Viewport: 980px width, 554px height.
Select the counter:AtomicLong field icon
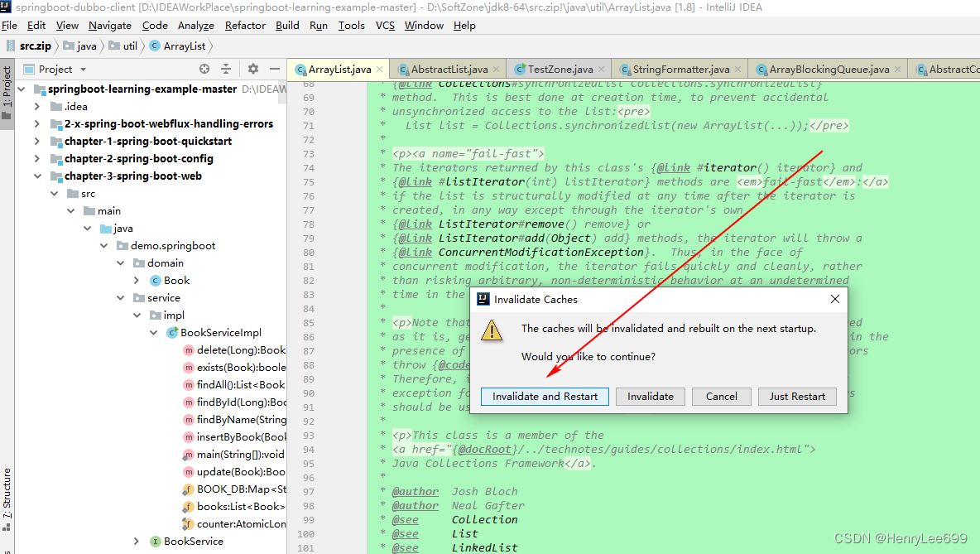188,524
